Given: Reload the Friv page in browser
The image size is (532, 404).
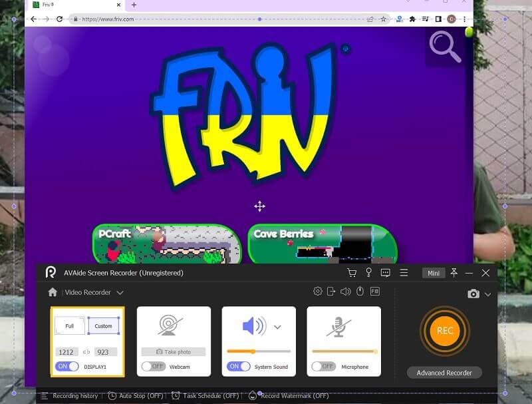Looking at the screenshot, I should click(59, 19).
